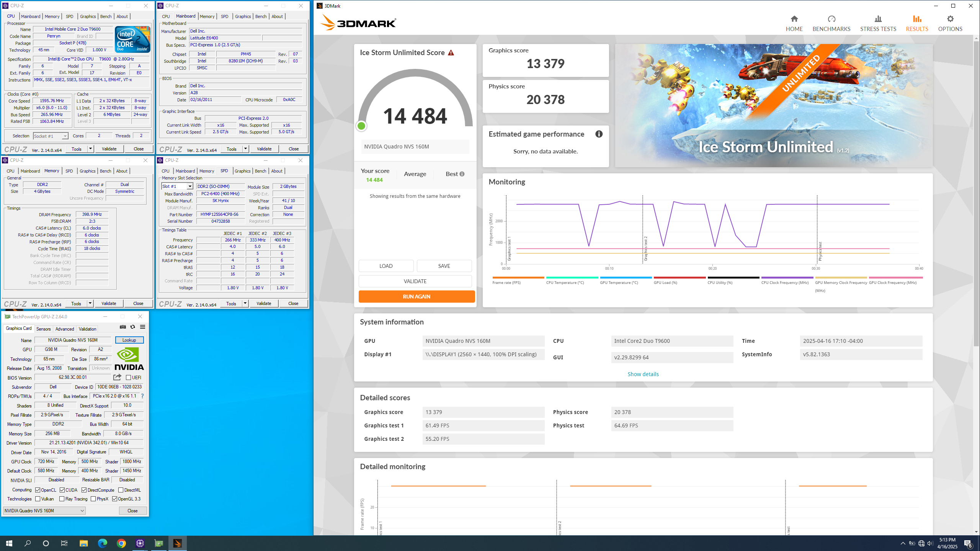Switch to Sensors tab in GPU-Z
This screenshot has width=980, height=551.
[x=43, y=329]
